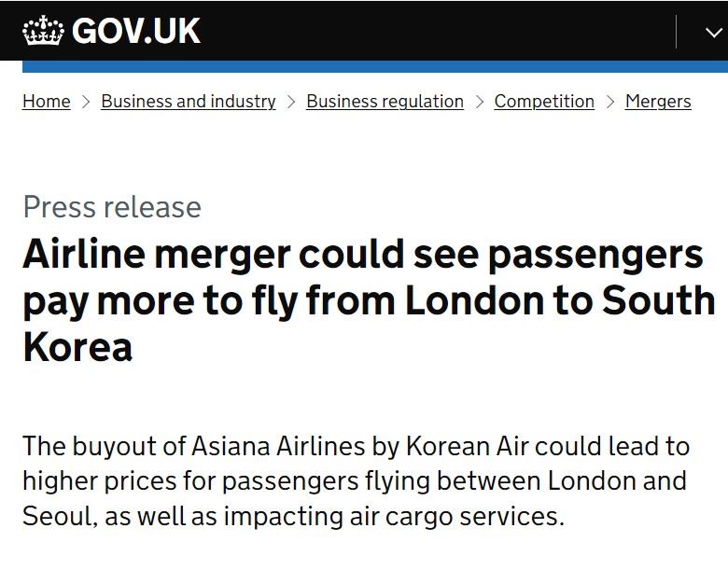Click the word Korea in headline
728x570 pixels.
[77, 347]
